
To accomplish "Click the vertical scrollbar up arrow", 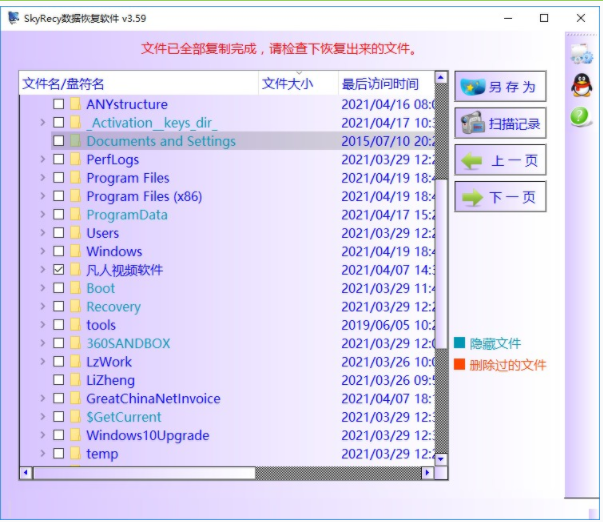I will tap(441, 77).
